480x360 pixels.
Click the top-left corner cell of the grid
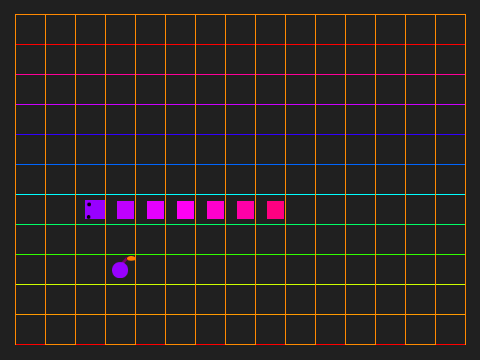click(x=30, y=29)
